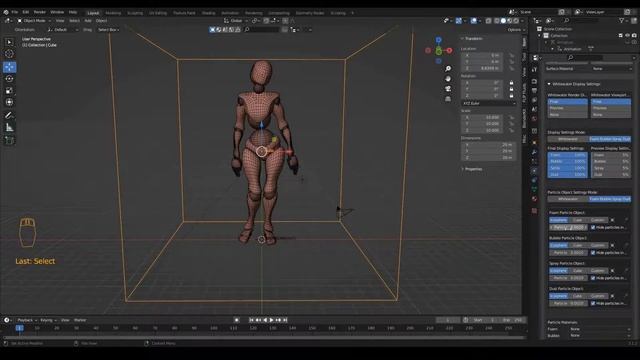Viewport: 640px width, 360px height.
Task: Activate the Transform tool
Action: click(9, 102)
